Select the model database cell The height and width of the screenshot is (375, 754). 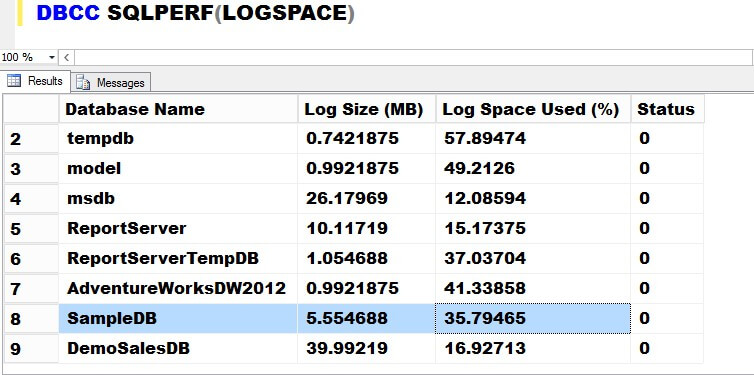click(x=178, y=169)
